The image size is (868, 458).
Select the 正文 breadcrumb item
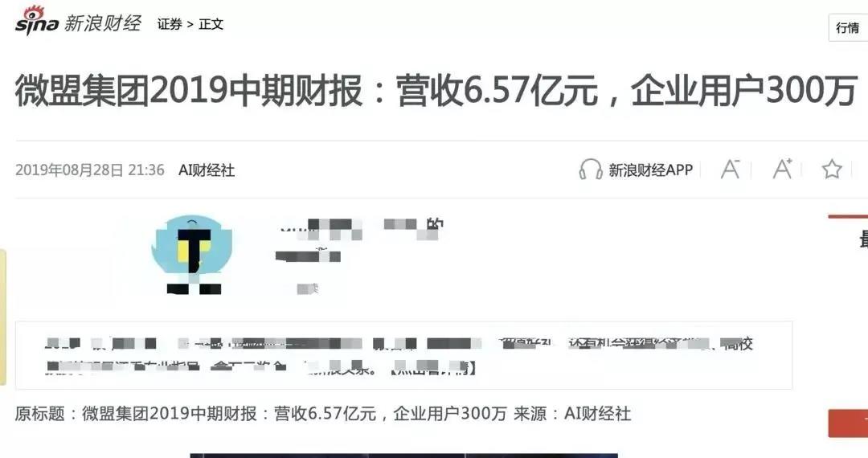211,24
